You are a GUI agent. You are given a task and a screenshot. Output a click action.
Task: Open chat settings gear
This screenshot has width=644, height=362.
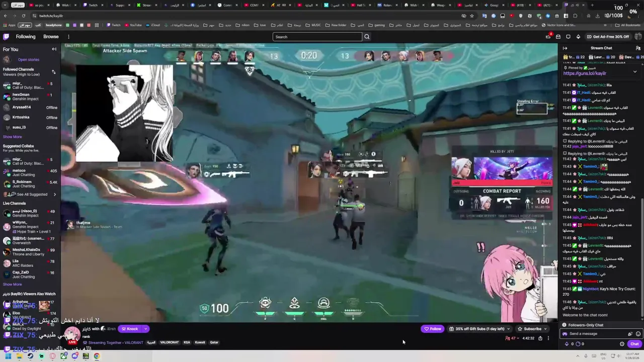coord(622,344)
